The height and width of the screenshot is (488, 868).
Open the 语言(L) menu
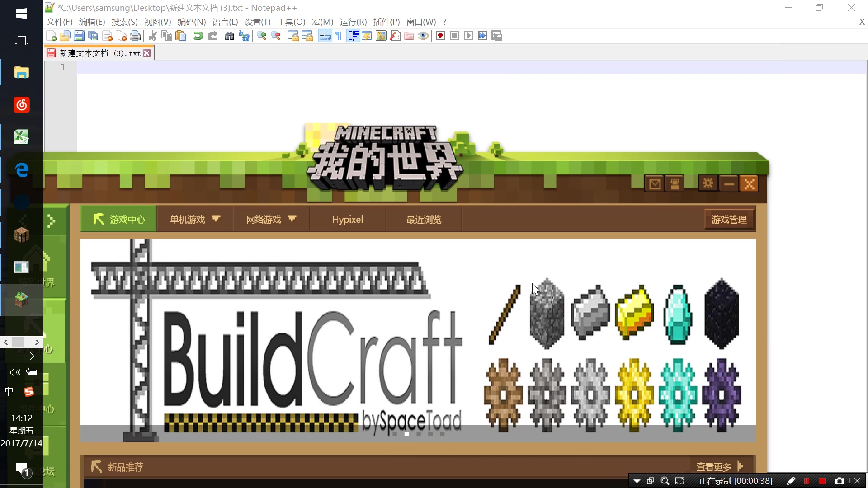[x=225, y=22]
